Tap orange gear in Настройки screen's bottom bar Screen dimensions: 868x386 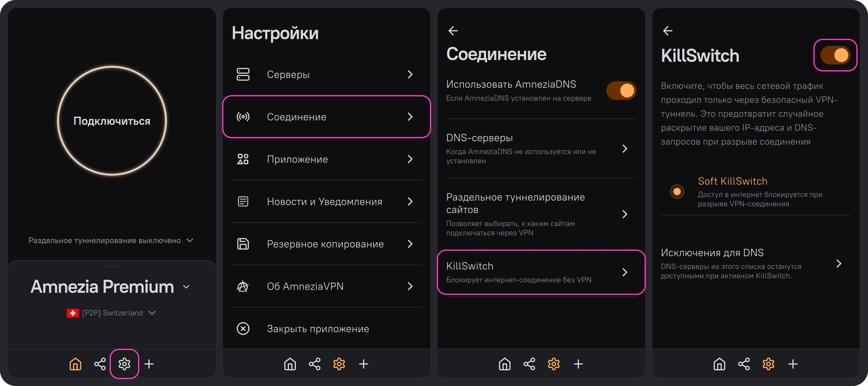point(339,364)
